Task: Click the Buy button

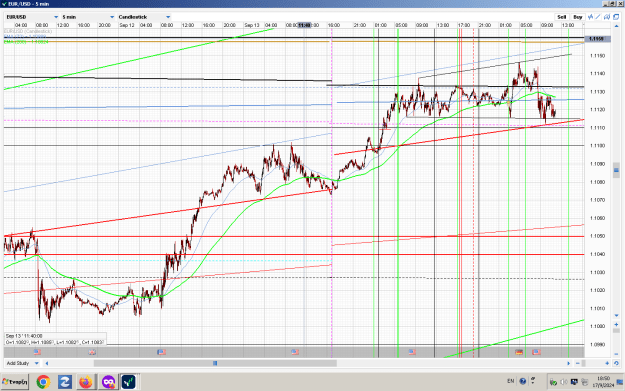Action: [578, 17]
